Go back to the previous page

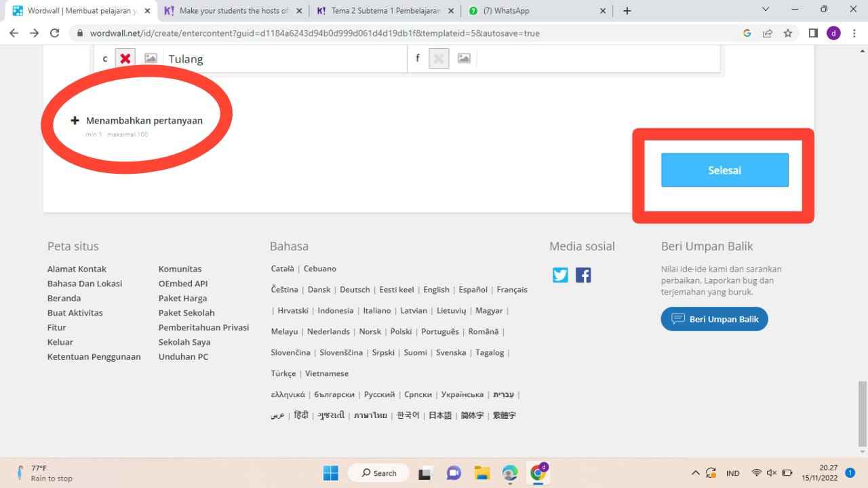point(14,33)
